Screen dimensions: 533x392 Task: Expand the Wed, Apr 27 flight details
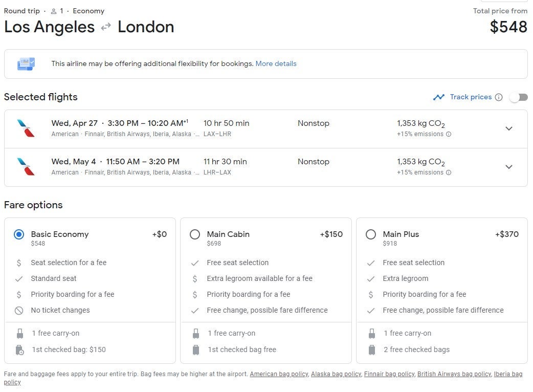[x=508, y=128]
